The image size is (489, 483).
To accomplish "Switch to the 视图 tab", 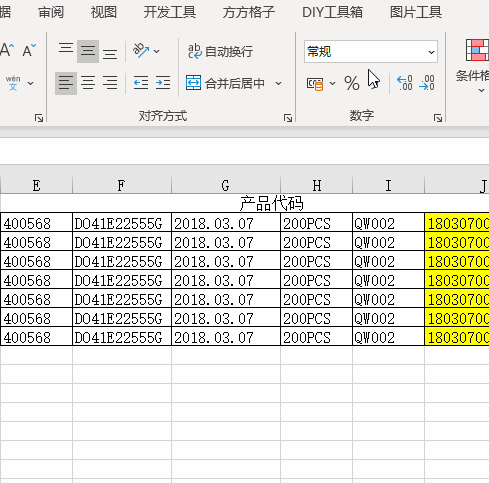I will click(x=104, y=12).
